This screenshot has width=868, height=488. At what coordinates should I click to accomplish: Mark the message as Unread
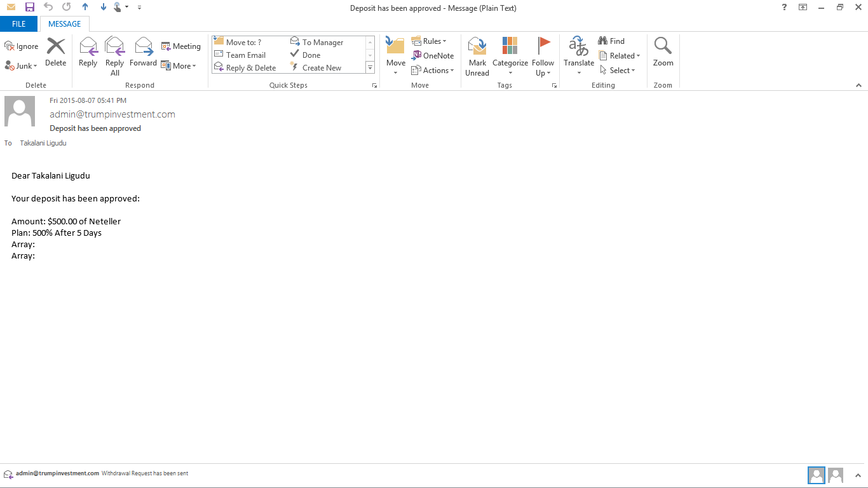click(x=477, y=56)
